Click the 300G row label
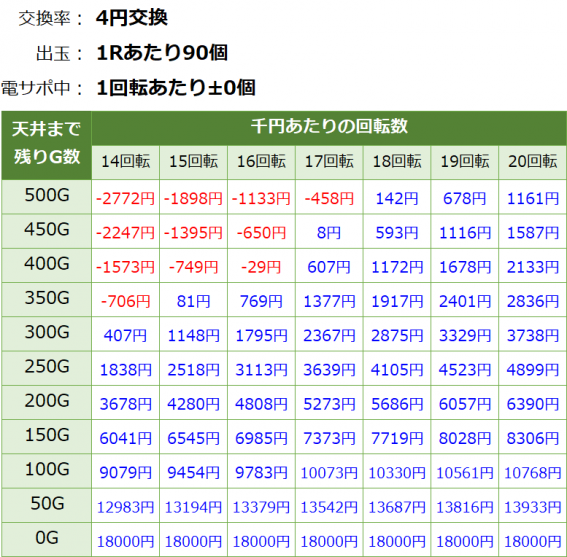The width and height of the screenshot is (567, 557). 46,333
